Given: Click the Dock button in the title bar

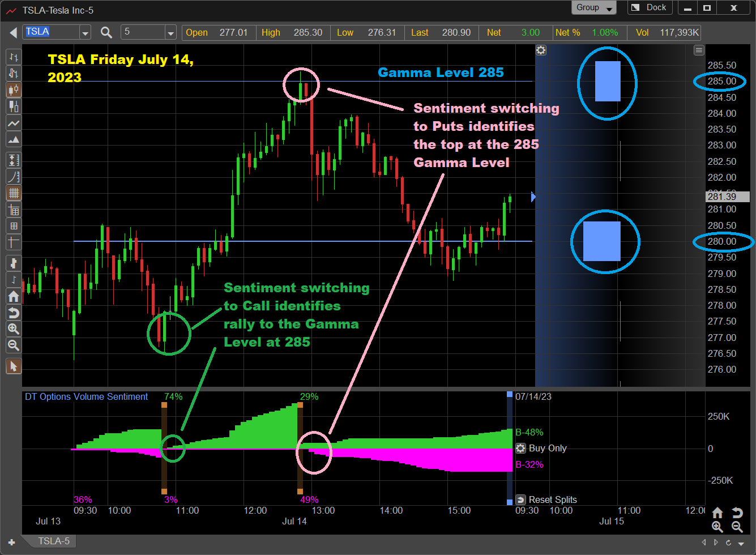Looking at the screenshot, I should click(650, 7).
